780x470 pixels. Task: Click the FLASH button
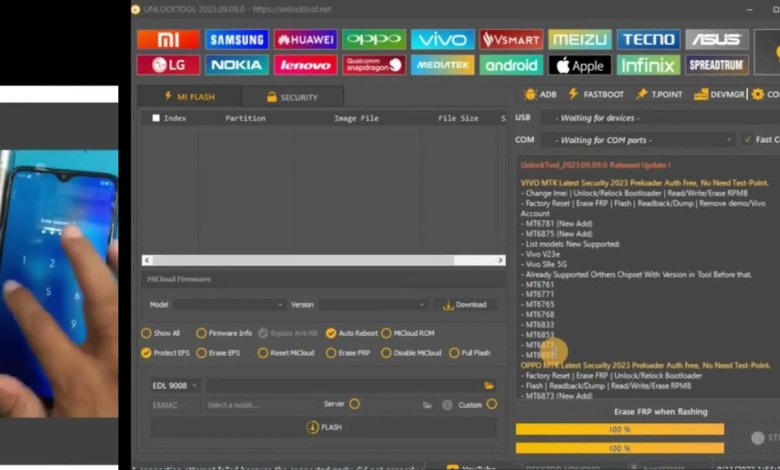tap(324, 427)
